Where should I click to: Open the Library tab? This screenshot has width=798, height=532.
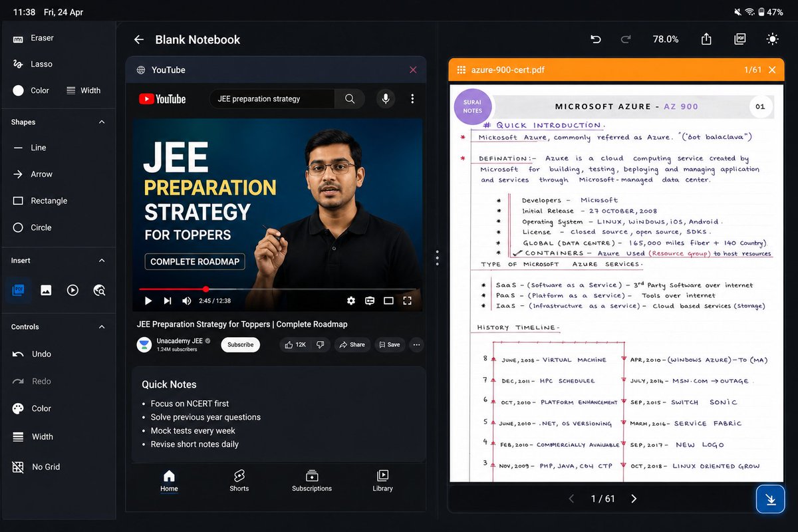coord(382,481)
